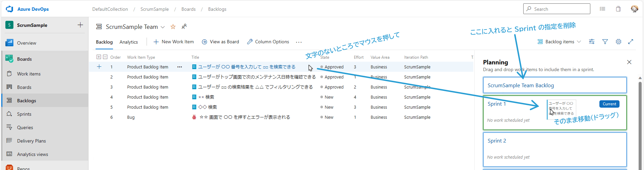The width and height of the screenshot is (644, 170).
Task: Open Sprint 1 in Planning panel
Action: coord(497,104)
